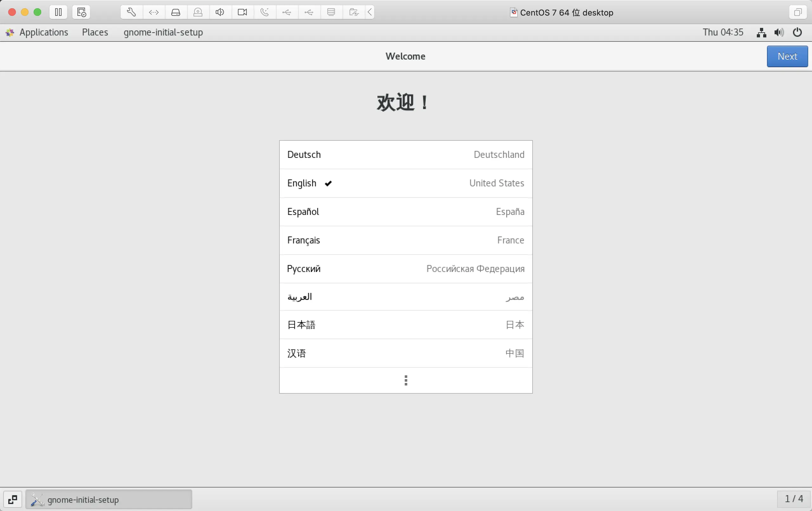
Task: Click the Next button
Action: 787,56
